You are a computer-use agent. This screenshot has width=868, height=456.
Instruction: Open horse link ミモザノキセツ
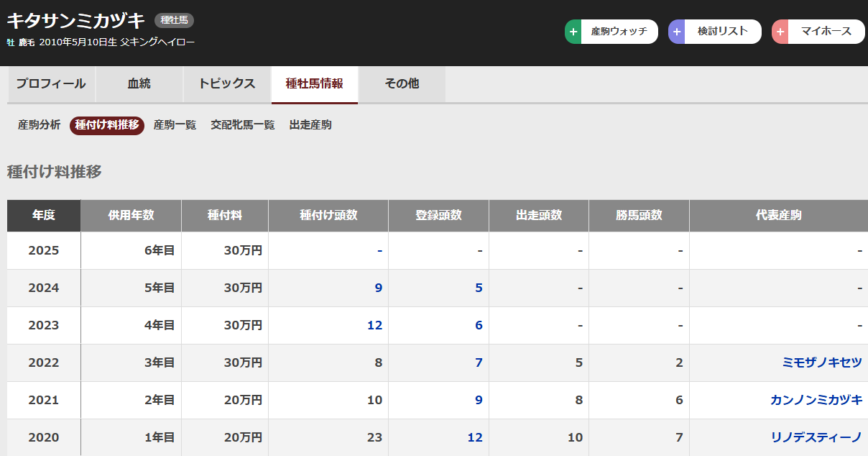click(822, 362)
